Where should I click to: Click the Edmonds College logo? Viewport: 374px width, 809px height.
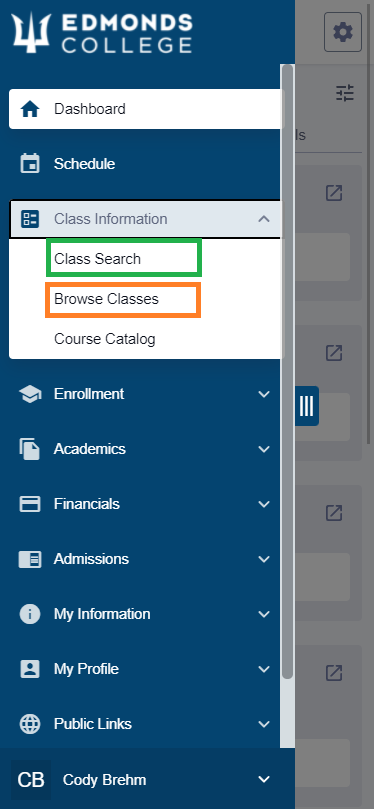(102, 33)
